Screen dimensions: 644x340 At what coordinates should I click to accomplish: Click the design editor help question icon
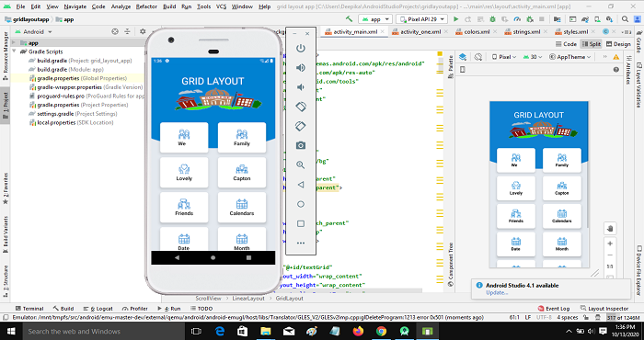tap(616, 70)
